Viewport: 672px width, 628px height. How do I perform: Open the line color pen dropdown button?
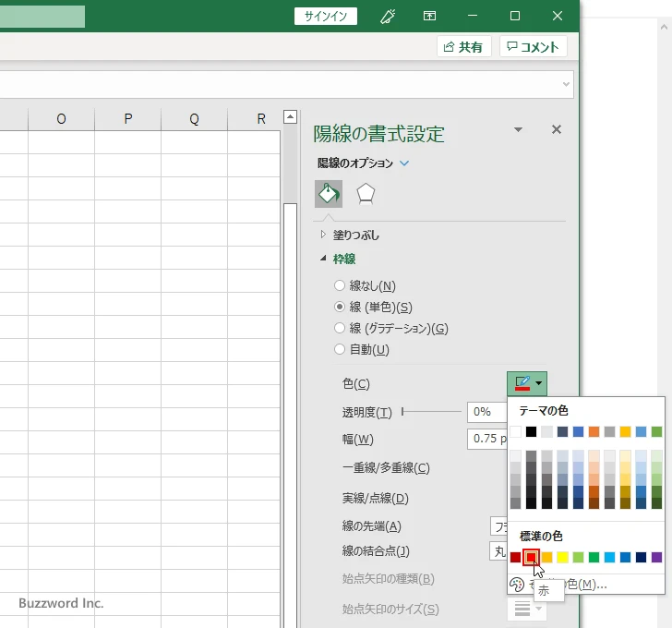click(x=527, y=383)
